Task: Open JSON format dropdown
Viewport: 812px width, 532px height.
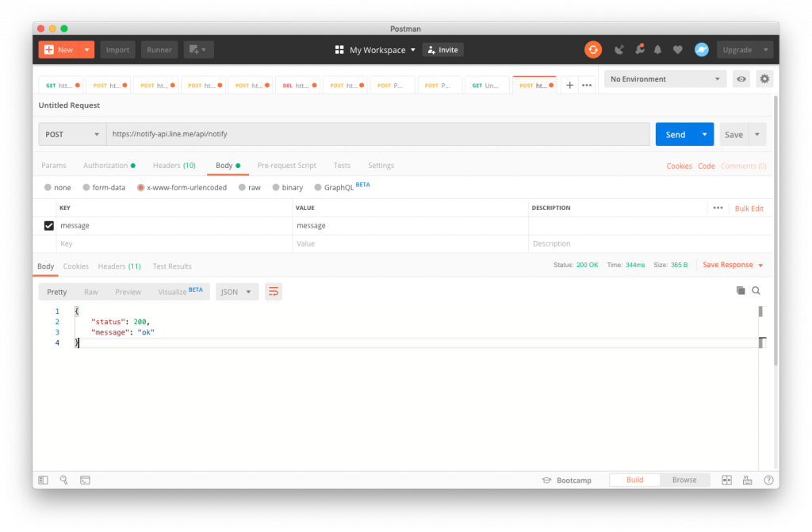Action: pos(236,292)
